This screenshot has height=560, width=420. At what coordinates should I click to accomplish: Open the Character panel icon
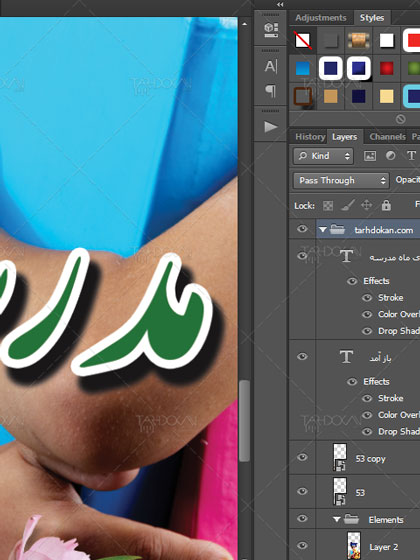point(271,66)
